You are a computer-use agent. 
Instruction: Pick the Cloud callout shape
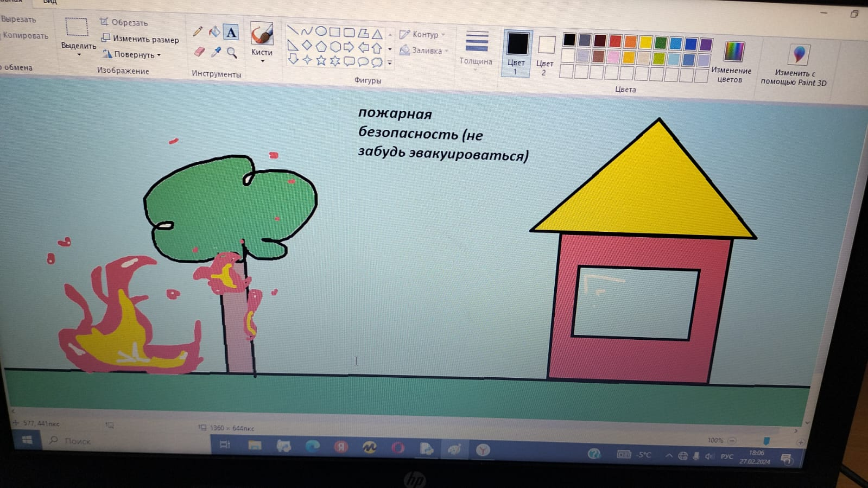[x=377, y=62]
